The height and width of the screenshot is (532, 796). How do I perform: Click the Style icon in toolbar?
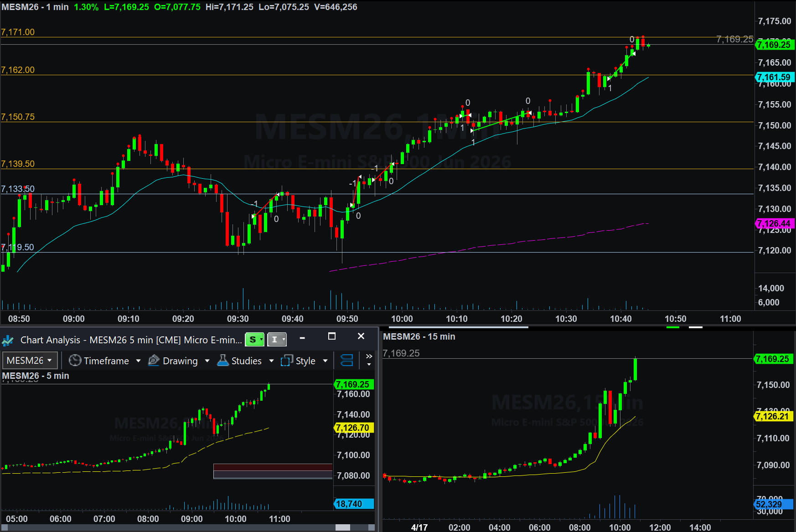click(287, 361)
